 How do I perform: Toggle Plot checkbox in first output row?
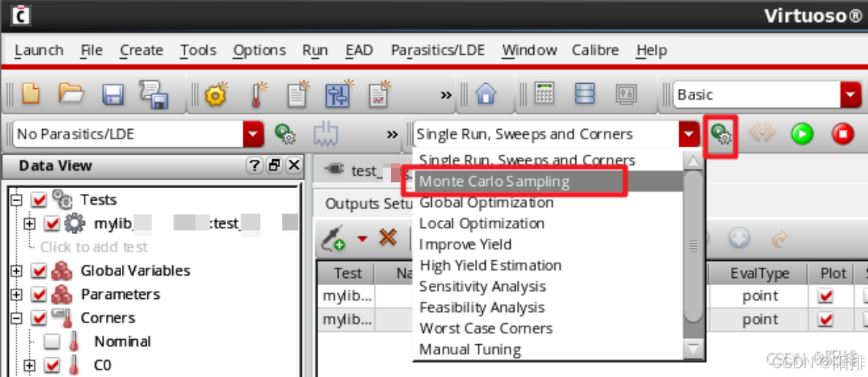coord(826,297)
